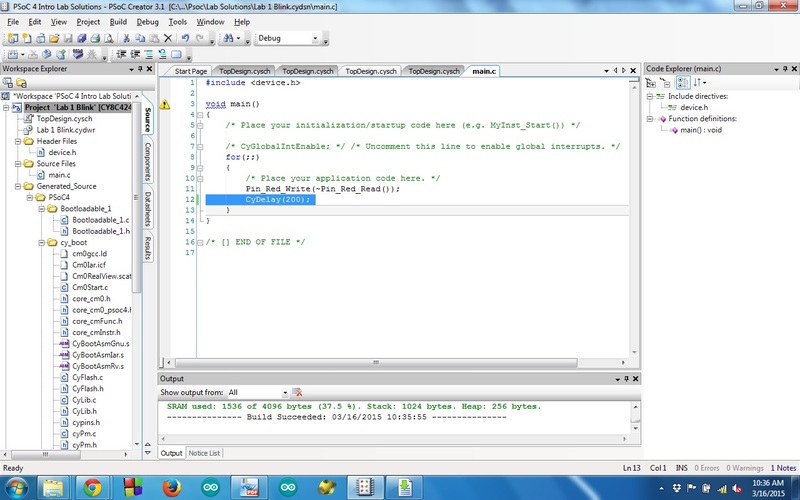
Task: Click the Windows Start button
Action: coord(15,488)
